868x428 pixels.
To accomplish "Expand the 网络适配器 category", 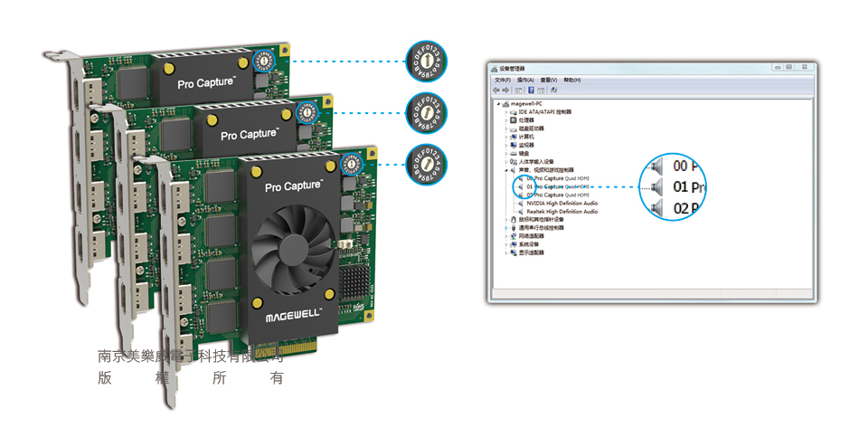I will tap(506, 236).
